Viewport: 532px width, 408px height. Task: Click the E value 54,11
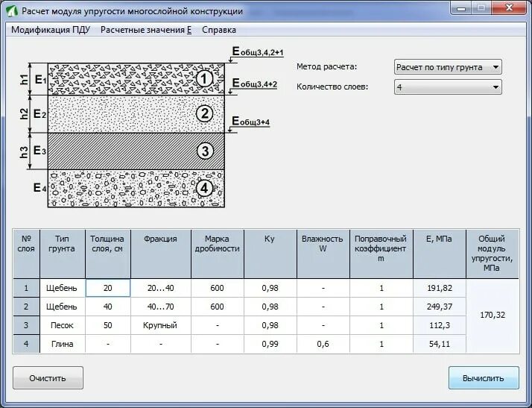coord(440,344)
